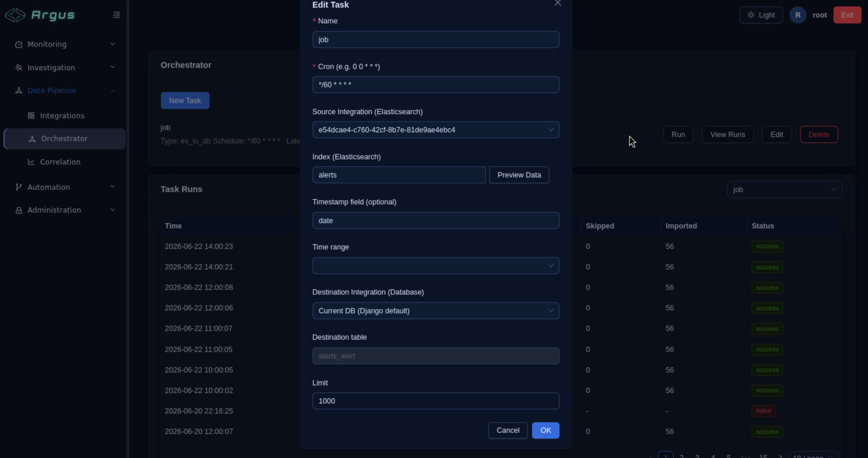Open the Destination Integration dropdown
This screenshot has height=458, width=868.
pyautogui.click(x=436, y=311)
